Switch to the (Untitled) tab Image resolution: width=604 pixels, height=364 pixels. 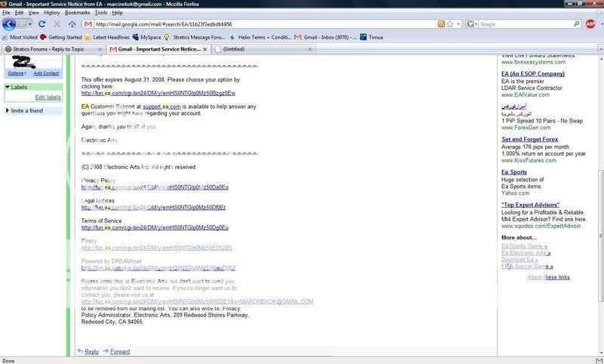[263, 49]
